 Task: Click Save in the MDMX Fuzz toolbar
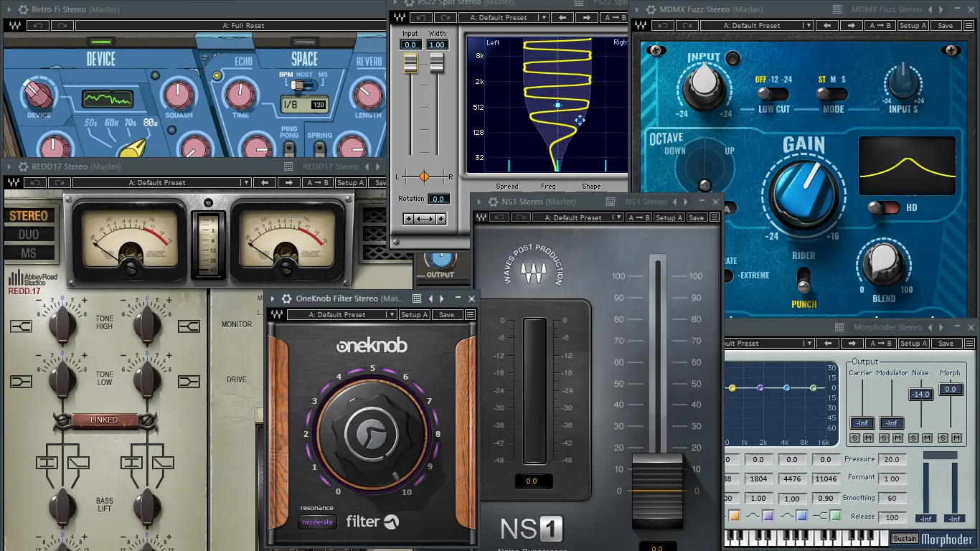tap(946, 25)
